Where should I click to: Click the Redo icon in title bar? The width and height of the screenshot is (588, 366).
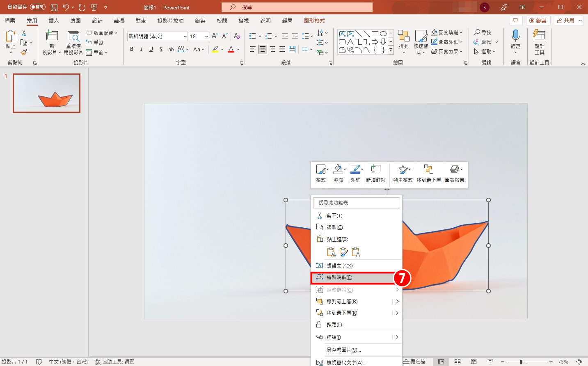(82, 7)
